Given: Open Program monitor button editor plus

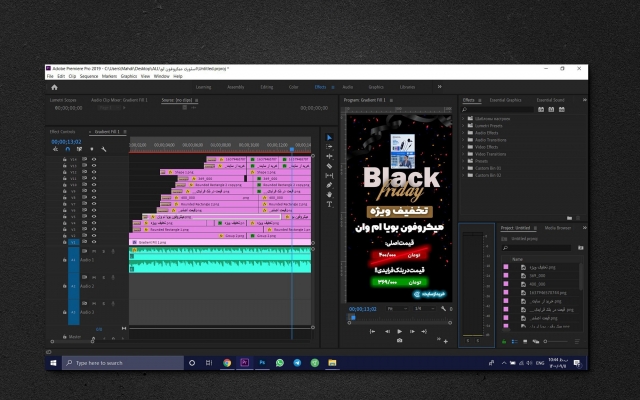Looking at the screenshot, I should 446,341.
